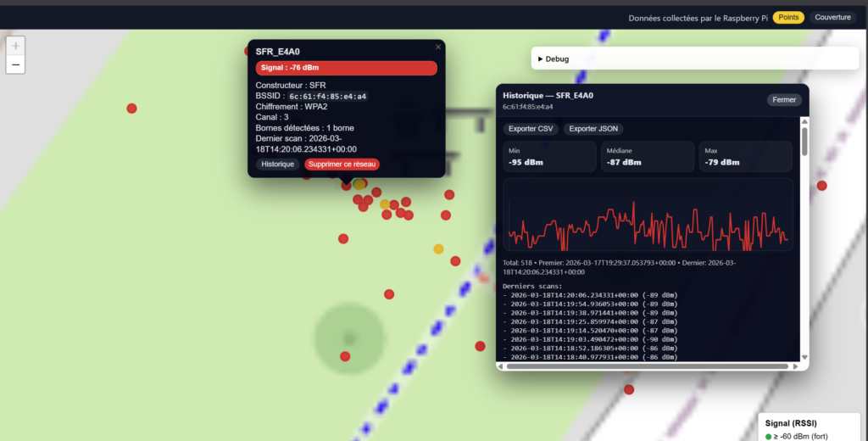This screenshot has width=868, height=441.
Task: Close history panel with Fermer
Action: tap(784, 100)
